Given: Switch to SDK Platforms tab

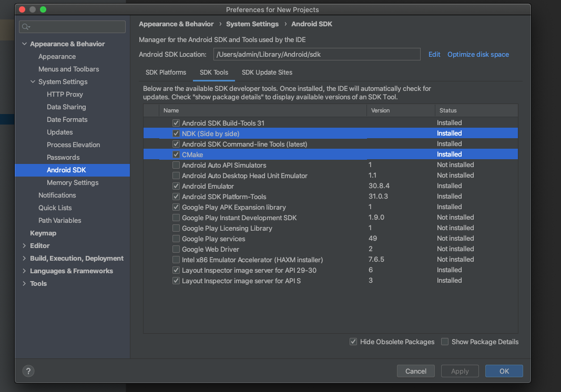Looking at the screenshot, I should click(x=166, y=72).
